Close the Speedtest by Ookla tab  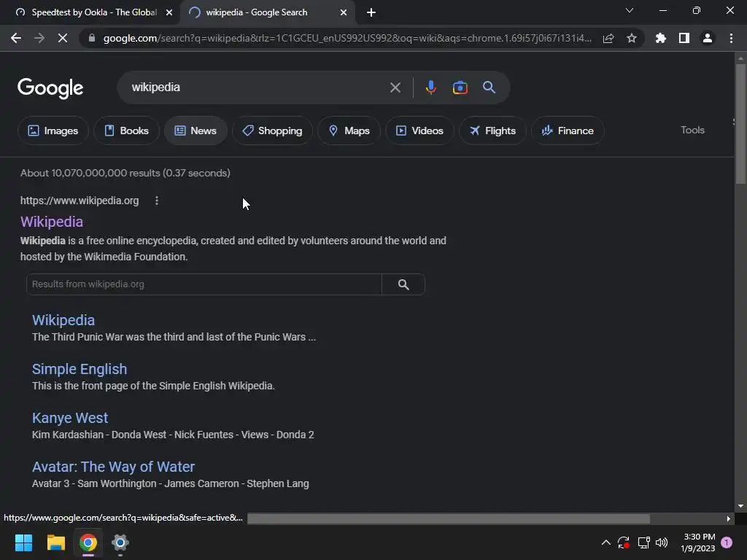[x=169, y=12]
